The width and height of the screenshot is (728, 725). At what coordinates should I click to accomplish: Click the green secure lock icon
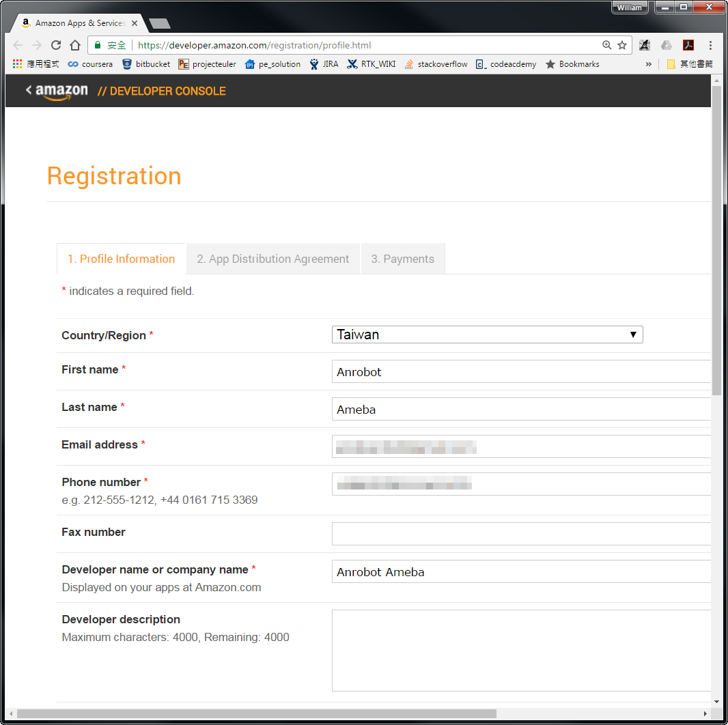98,45
